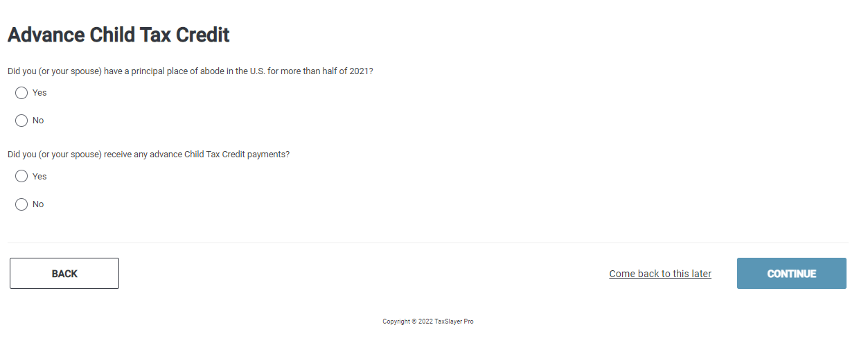Image resolution: width=868 pixels, height=361 pixels.
Task: Click the Yes label text under abode question
Action: pyautogui.click(x=39, y=93)
